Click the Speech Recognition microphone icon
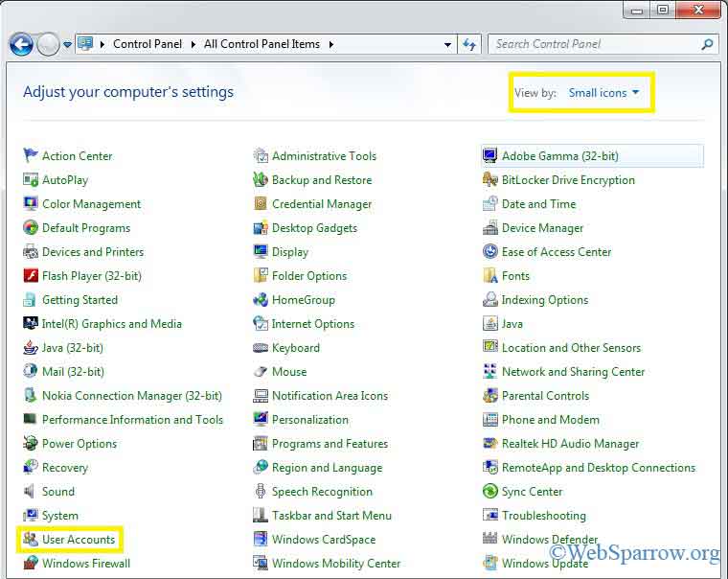728x579 pixels. 261,491
